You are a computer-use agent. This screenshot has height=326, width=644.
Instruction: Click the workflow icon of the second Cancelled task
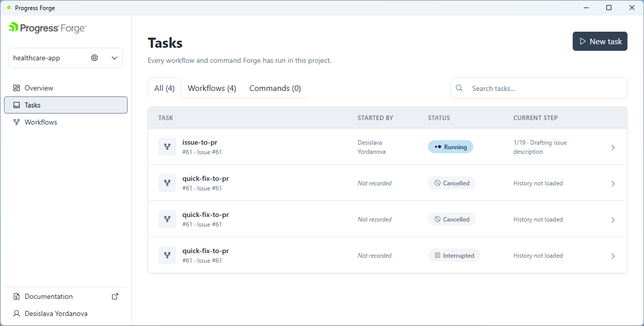click(167, 219)
